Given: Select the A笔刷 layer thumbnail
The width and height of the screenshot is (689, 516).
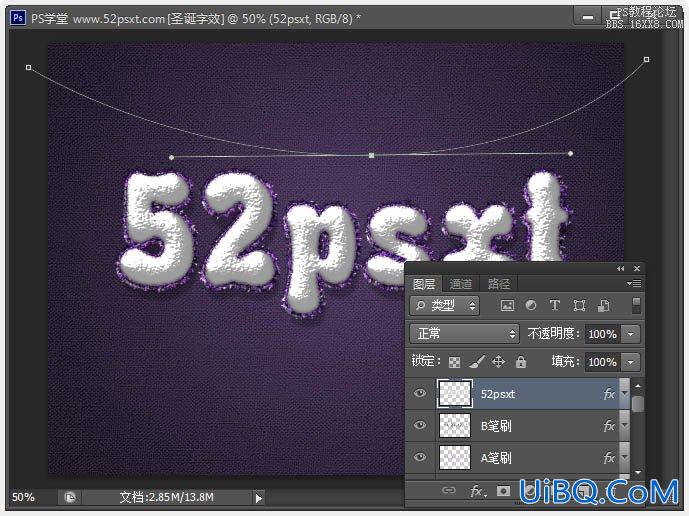Looking at the screenshot, I should tap(455, 458).
